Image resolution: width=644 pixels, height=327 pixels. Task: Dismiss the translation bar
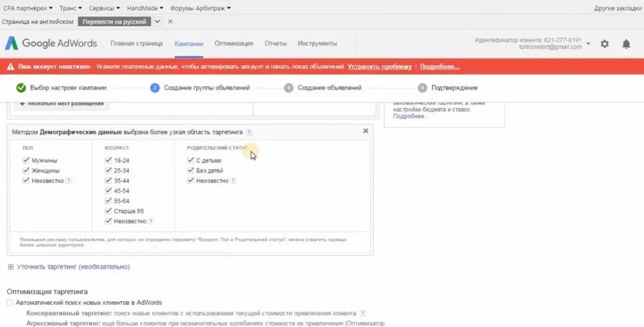(170, 21)
